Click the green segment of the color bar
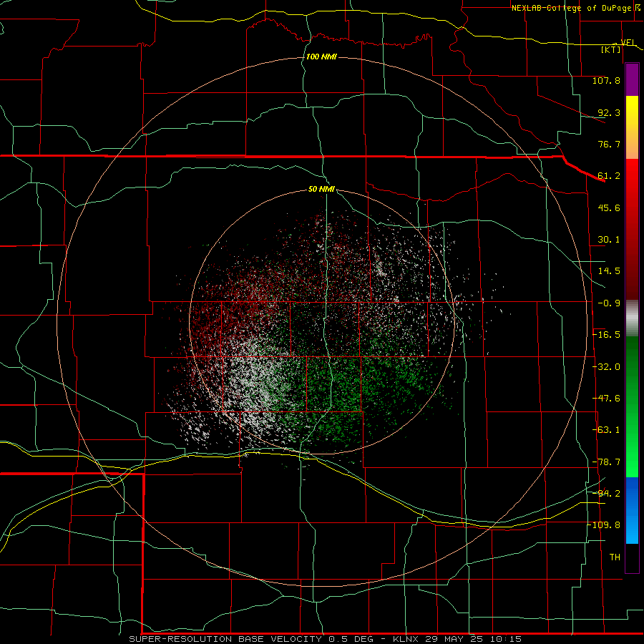Image resolution: width=644 pixels, height=644 pixels. tap(632, 406)
